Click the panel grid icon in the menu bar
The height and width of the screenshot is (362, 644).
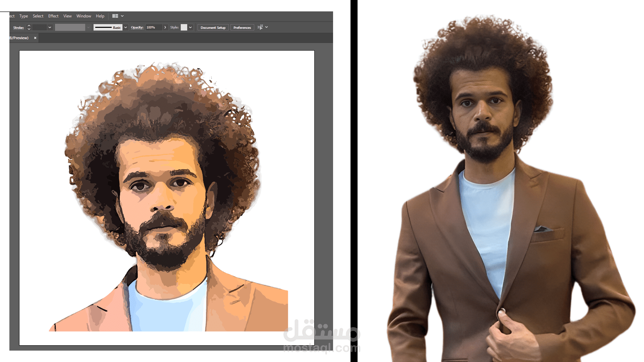tap(115, 16)
